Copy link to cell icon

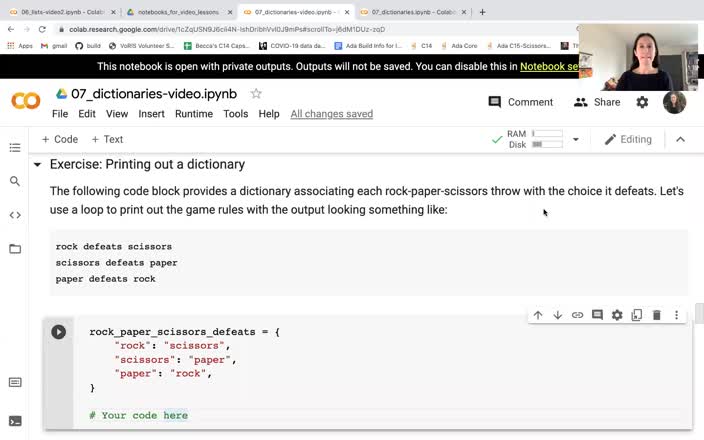577,315
